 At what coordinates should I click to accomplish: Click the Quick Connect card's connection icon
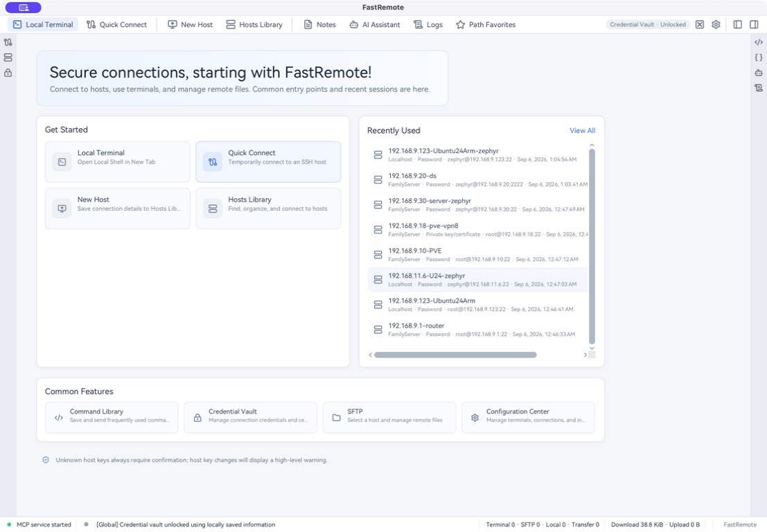pos(213,162)
